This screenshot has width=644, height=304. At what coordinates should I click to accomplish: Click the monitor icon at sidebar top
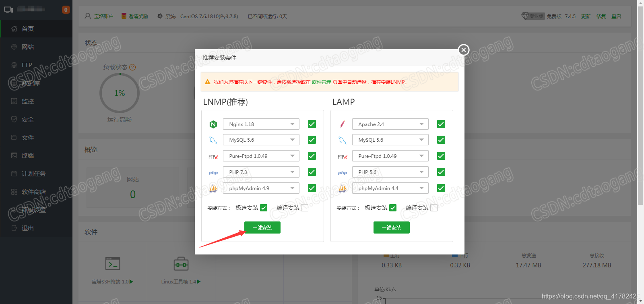(x=8, y=9)
